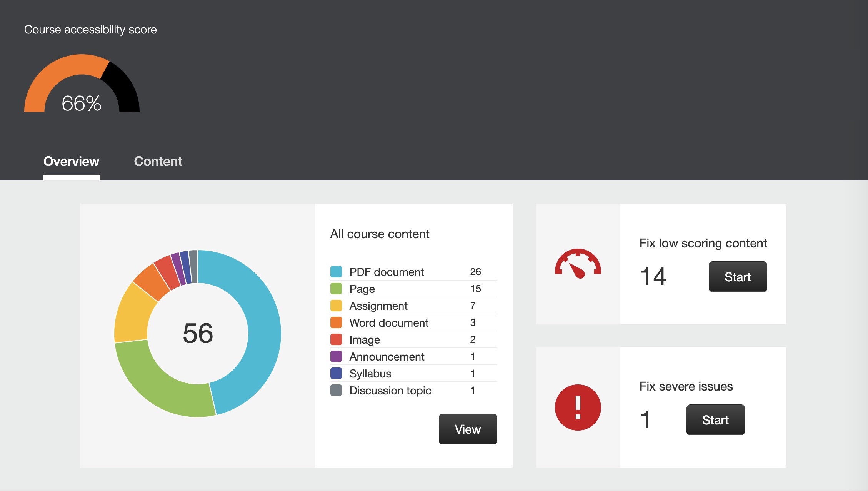
Task: Switch to the Overview tab
Action: point(71,161)
